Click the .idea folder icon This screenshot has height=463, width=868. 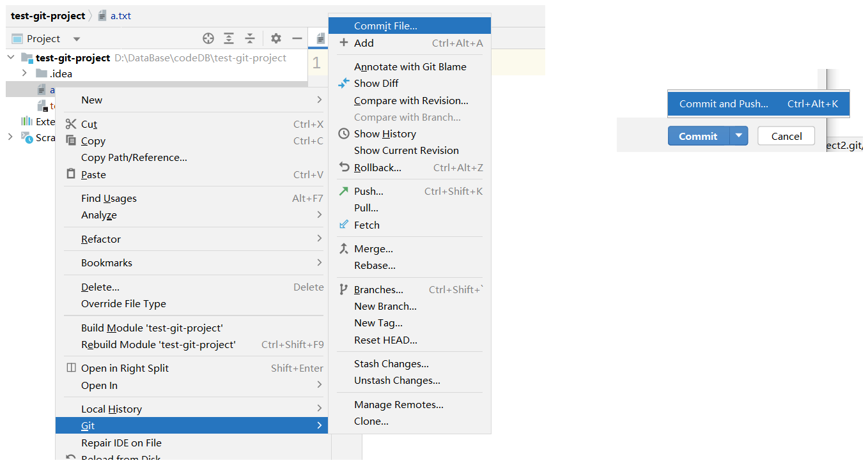[42, 73]
